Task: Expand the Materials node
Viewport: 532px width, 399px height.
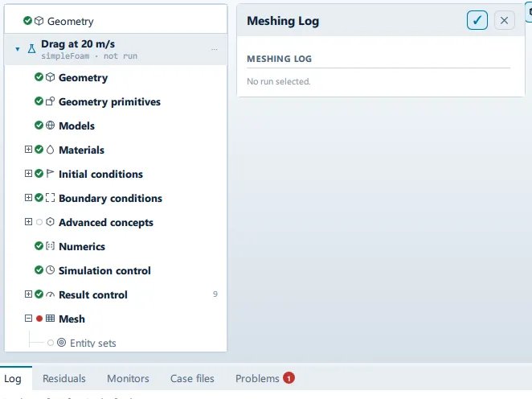Action: (x=28, y=150)
